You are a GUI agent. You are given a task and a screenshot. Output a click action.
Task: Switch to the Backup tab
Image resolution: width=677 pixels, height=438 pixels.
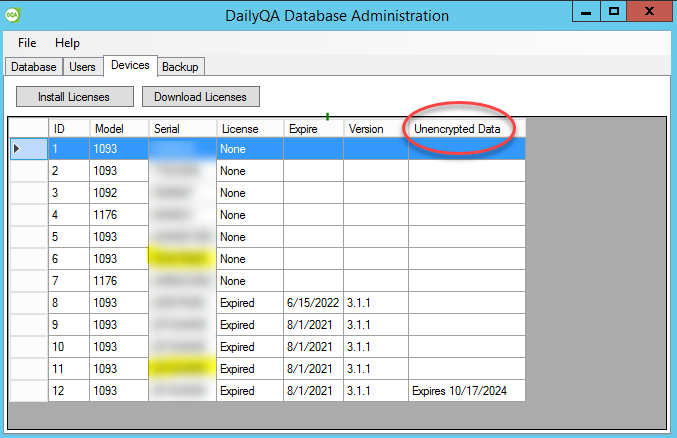tap(181, 67)
